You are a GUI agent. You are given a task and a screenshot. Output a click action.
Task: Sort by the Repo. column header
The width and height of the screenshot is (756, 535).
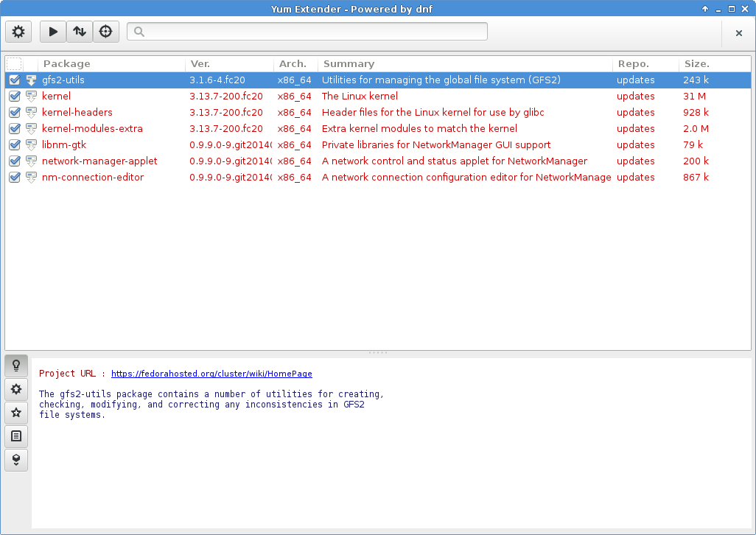point(646,63)
